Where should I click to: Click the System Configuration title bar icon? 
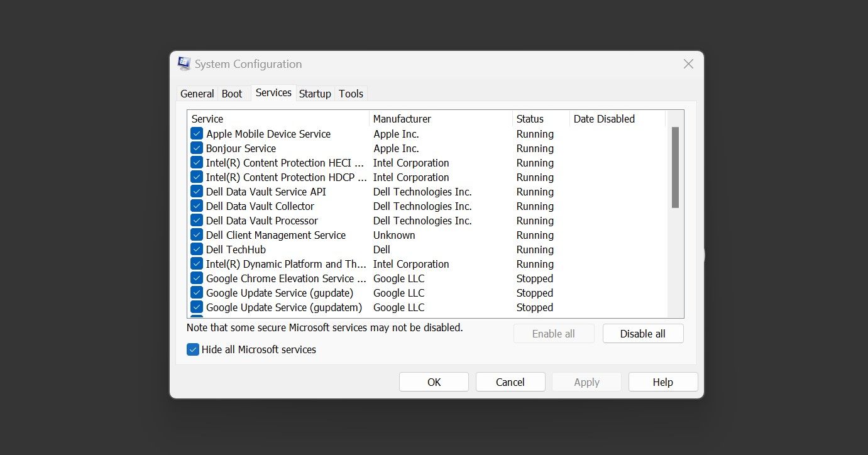point(184,63)
